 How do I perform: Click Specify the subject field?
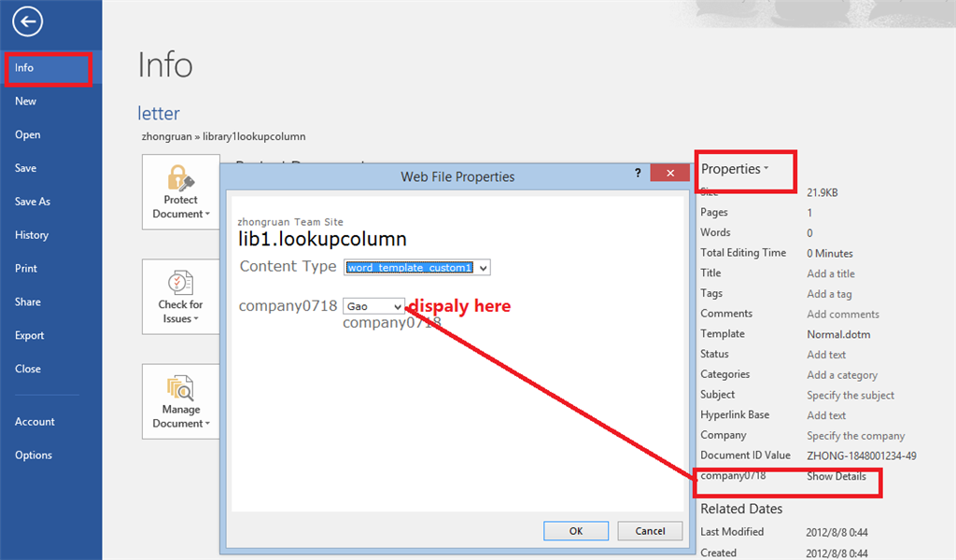click(x=851, y=396)
